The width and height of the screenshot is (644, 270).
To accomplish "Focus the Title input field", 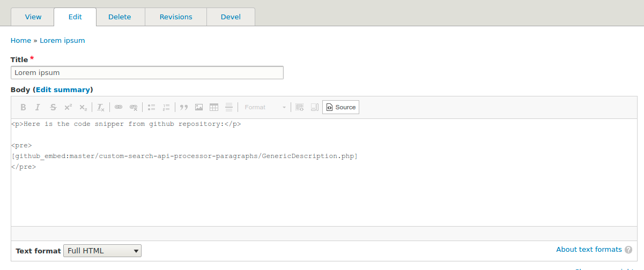I will point(147,72).
